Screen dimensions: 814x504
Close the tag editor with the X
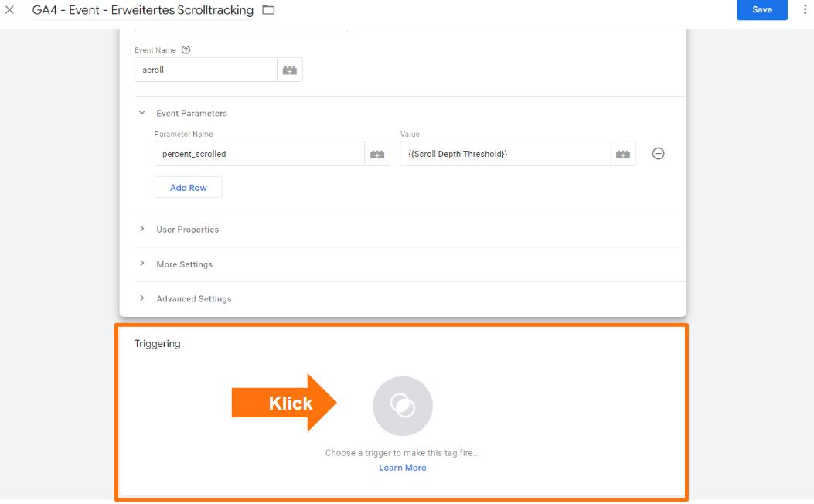click(10, 10)
